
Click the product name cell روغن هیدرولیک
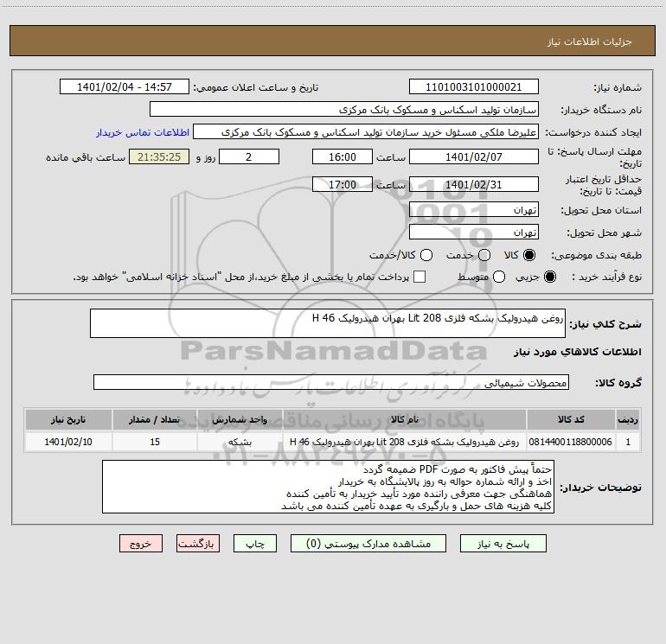(x=405, y=442)
